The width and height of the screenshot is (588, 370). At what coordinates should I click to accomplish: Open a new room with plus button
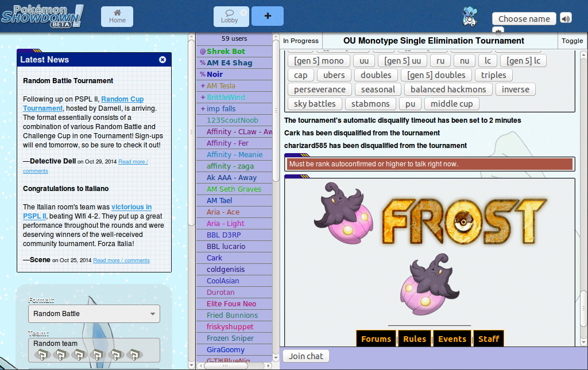click(268, 16)
